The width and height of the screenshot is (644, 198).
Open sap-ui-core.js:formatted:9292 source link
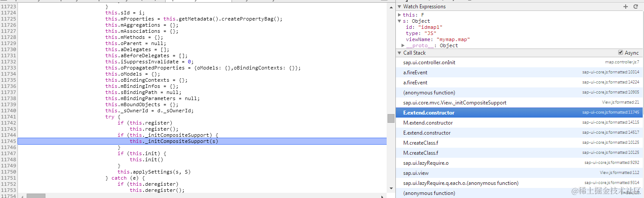click(x=612, y=163)
